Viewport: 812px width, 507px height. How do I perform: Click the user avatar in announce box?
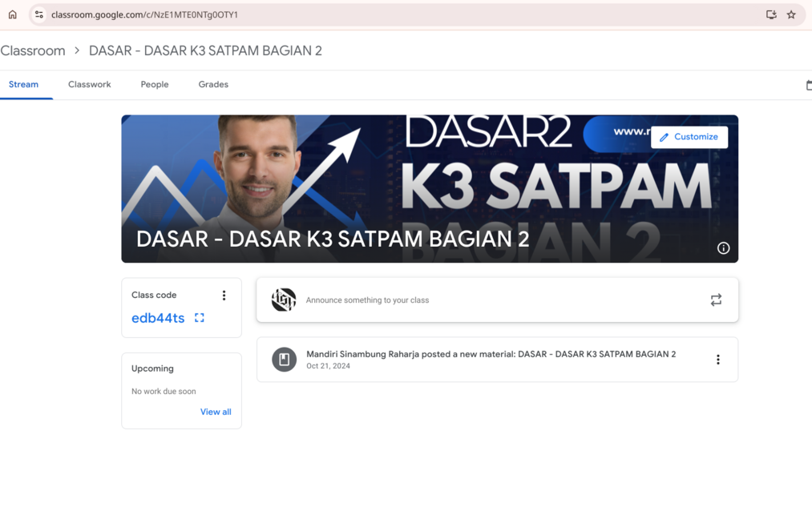284,300
